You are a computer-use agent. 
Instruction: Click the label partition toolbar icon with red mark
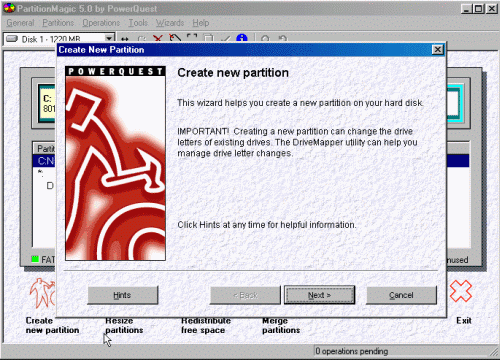click(175, 38)
